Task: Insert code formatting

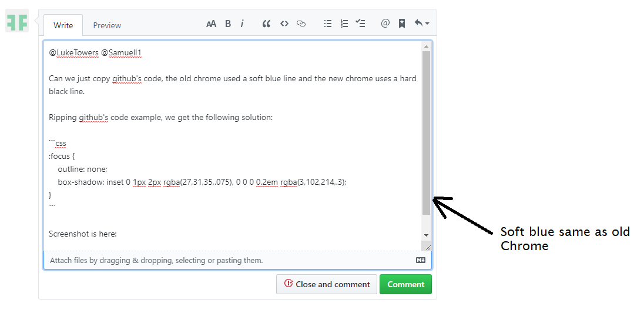Action: 284,24
